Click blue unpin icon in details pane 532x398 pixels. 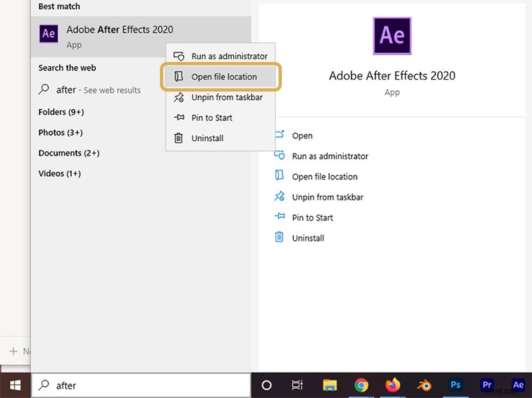coord(279,196)
